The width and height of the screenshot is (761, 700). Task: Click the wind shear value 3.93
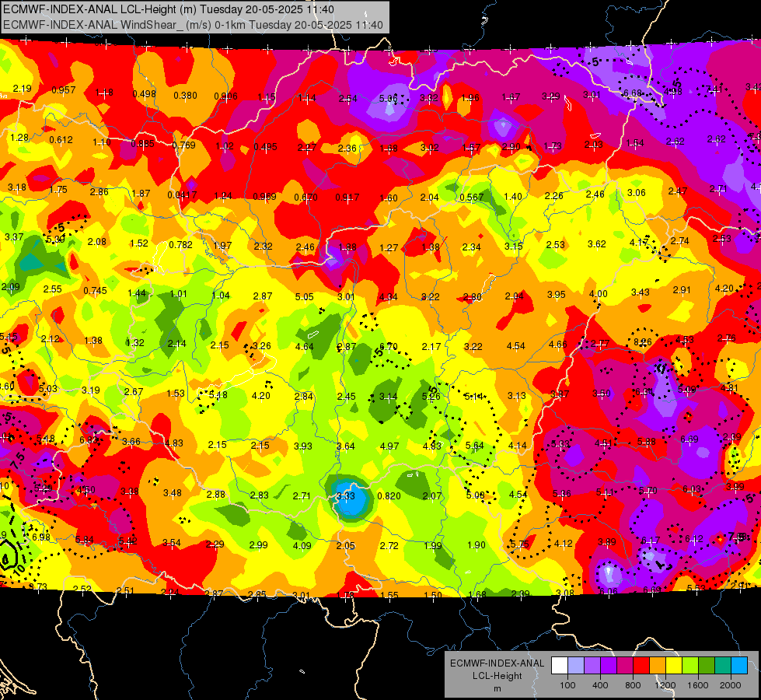pos(303,446)
